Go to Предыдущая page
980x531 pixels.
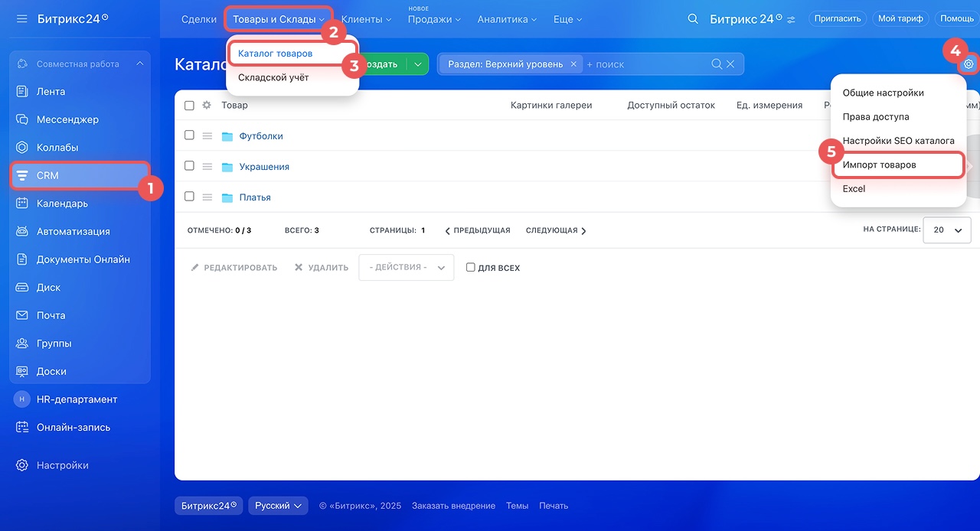[478, 230]
